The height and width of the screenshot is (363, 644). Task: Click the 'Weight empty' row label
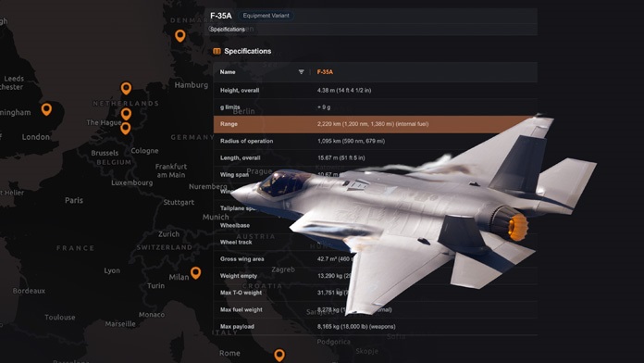238,276
